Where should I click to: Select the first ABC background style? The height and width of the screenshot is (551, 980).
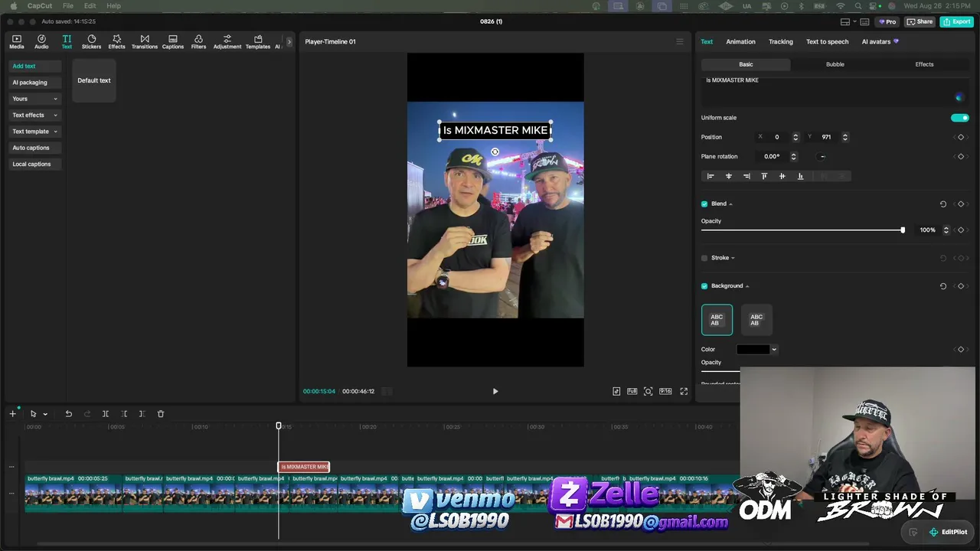coord(717,320)
